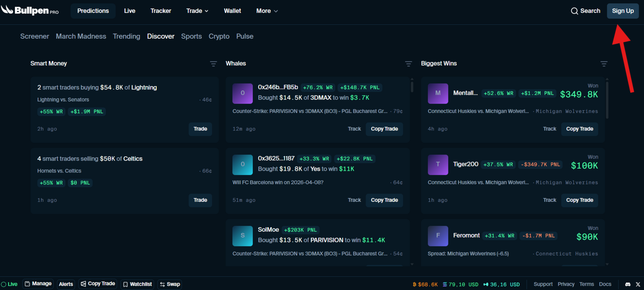Open the Hornets vs. Celtics market
The width and height of the screenshot is (644, 290).
tap(59, 171)
